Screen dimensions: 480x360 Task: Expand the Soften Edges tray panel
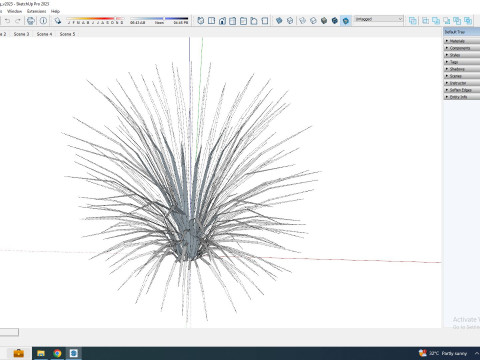[x=462, y=90]
